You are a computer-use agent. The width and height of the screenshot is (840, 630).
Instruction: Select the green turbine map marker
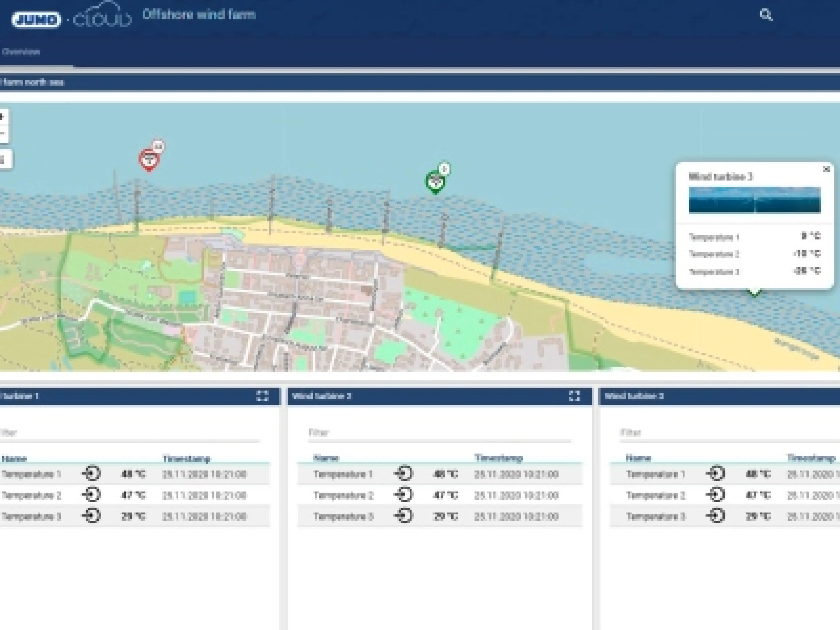pos(435,182)
